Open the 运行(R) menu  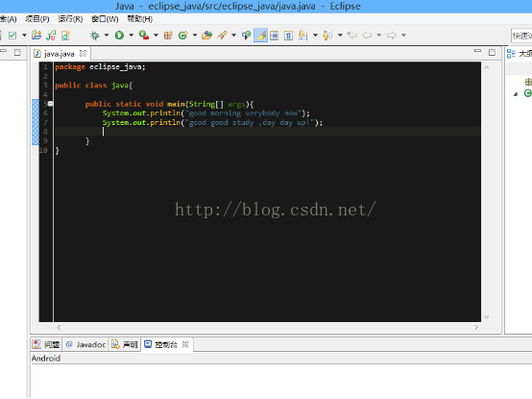click(70, 19)
